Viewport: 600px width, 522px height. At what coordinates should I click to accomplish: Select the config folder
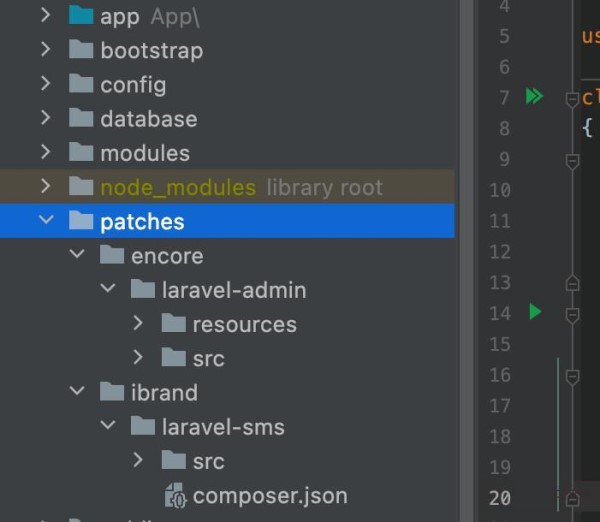click(x=132, y=85)
